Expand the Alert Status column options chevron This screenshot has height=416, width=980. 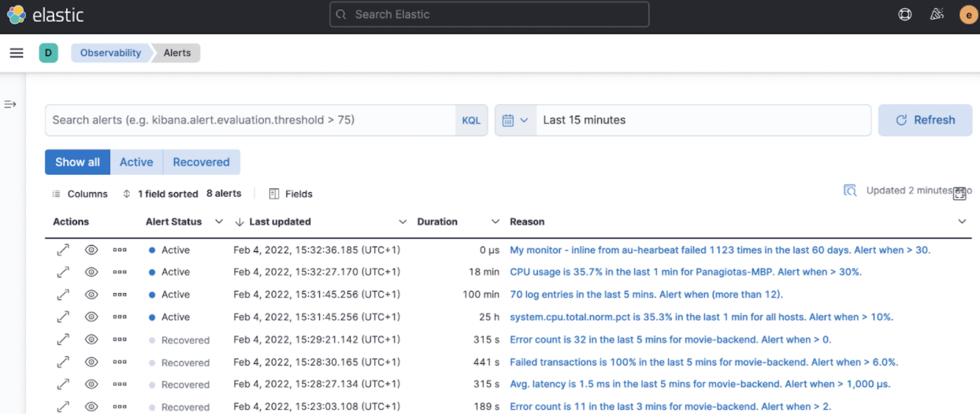click(219, 222)
